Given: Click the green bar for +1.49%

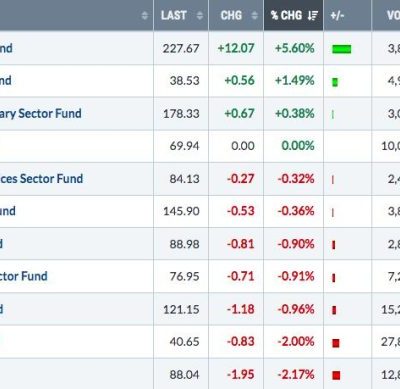Looking at the screenshot, I should [335, 82].
